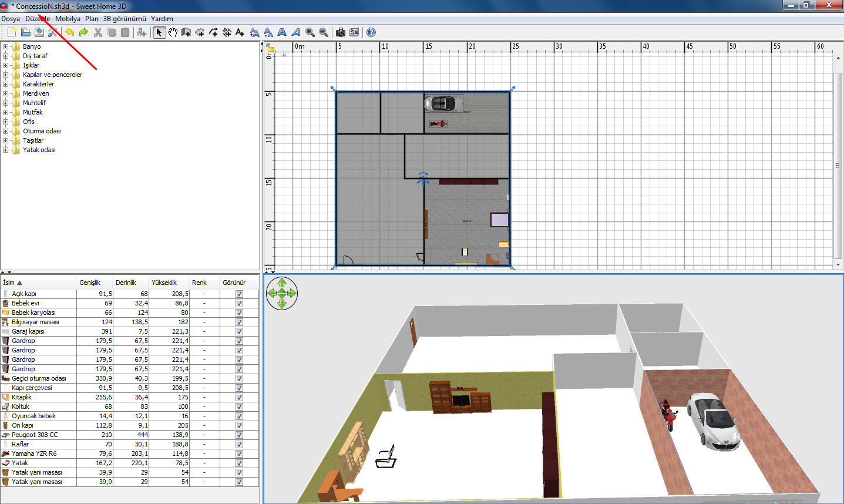Screen dimensions: 844x504
Task: Expand Kapılar ve pencereler category
Action: coord(6,75)
